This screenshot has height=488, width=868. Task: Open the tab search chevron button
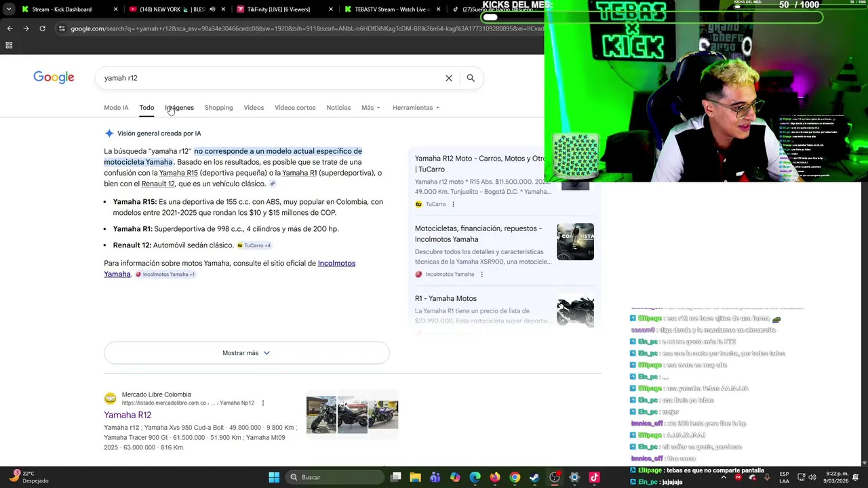tap(8, 9)
